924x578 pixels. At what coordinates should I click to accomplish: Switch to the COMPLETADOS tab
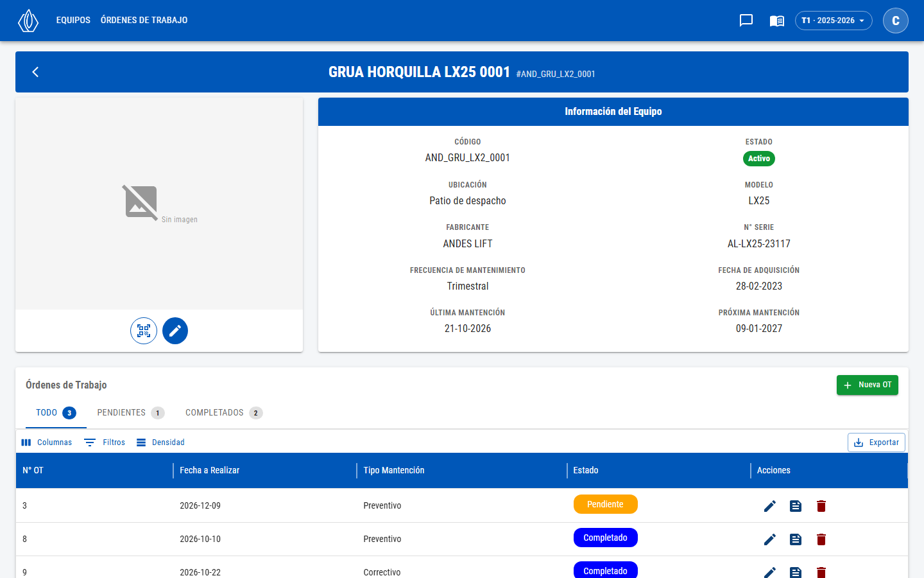[x=224, y=413]
